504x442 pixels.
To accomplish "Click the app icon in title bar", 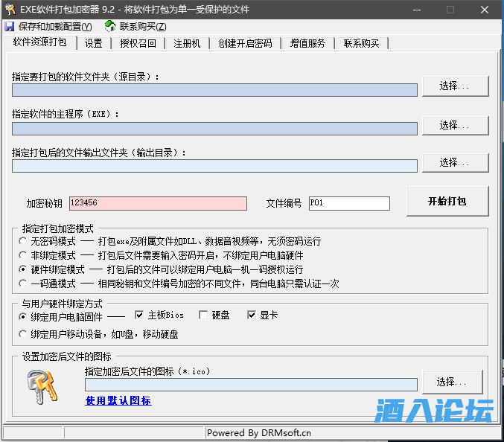I will (x=9, y=10).
